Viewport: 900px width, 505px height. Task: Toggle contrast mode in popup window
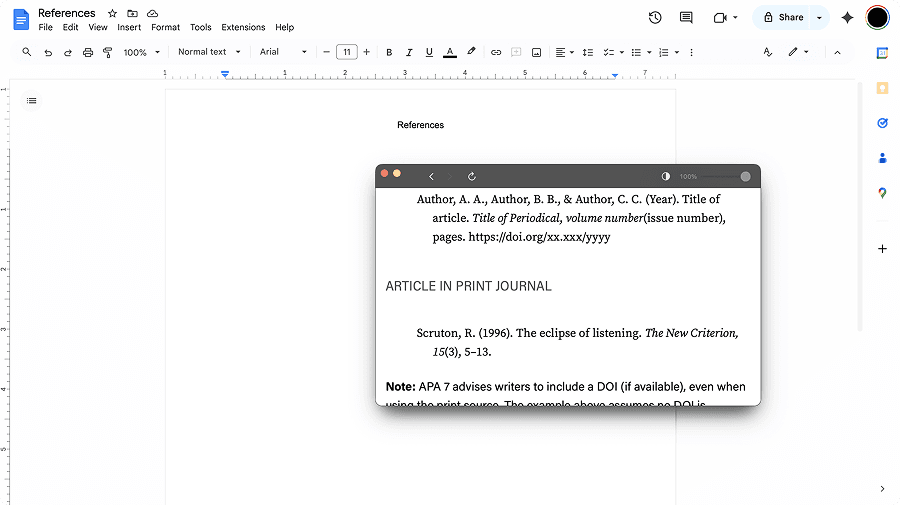[x=666, y=176]
